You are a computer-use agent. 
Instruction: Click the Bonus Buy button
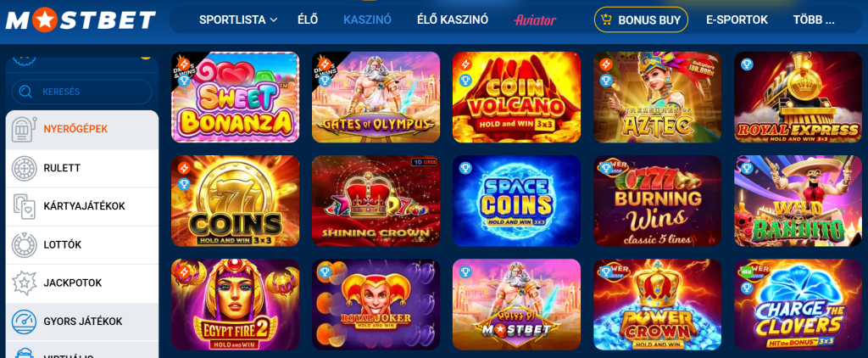tap(641, 20)
